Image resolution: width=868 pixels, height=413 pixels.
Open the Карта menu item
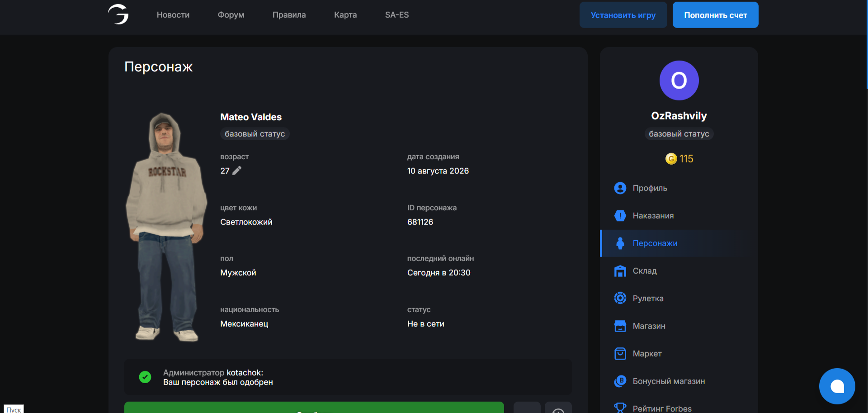tap(345, 15)
